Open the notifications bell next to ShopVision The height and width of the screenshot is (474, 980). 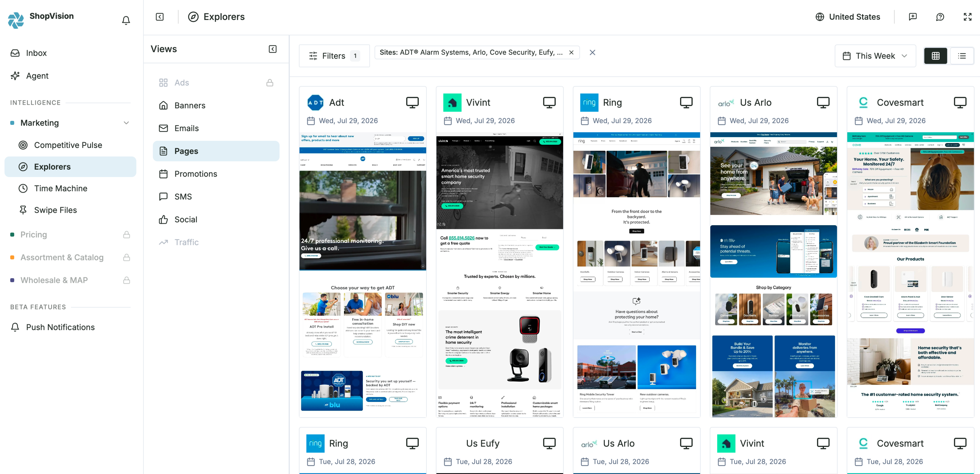(x=126, y=20)
